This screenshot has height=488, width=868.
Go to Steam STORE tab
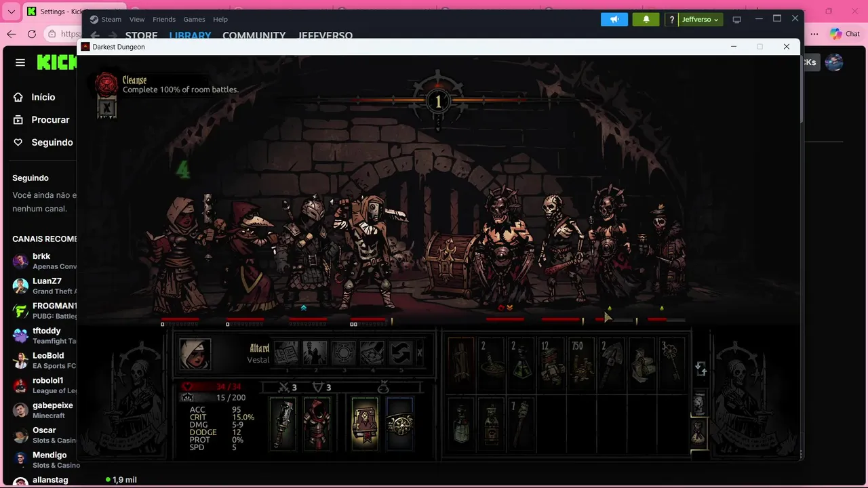point(141,35)
